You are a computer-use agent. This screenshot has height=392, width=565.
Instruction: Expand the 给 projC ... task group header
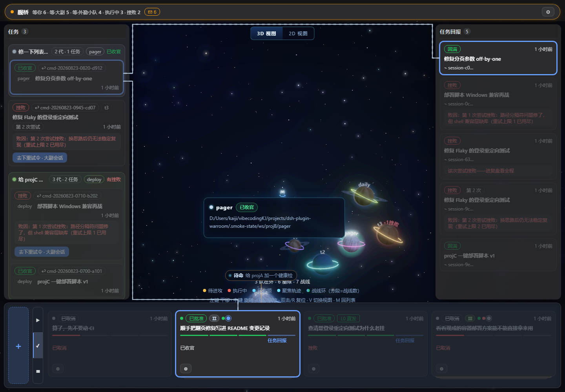[66, 179]
